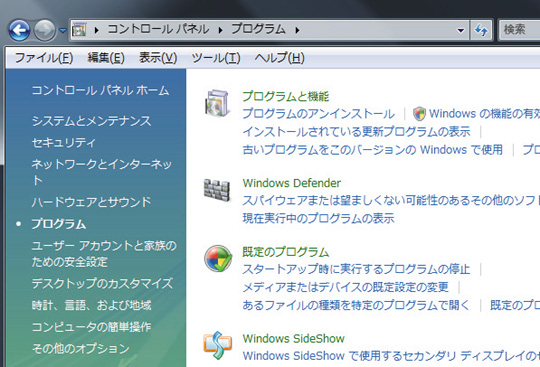Click メディアまたはデバイスの既定設定の変更
540x367 pixels.
pos(345,287)
